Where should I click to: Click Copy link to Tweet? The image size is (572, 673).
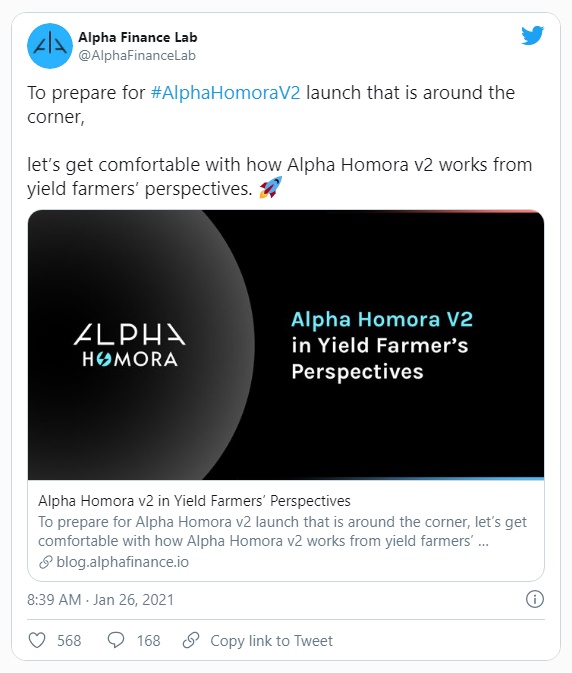271,640
